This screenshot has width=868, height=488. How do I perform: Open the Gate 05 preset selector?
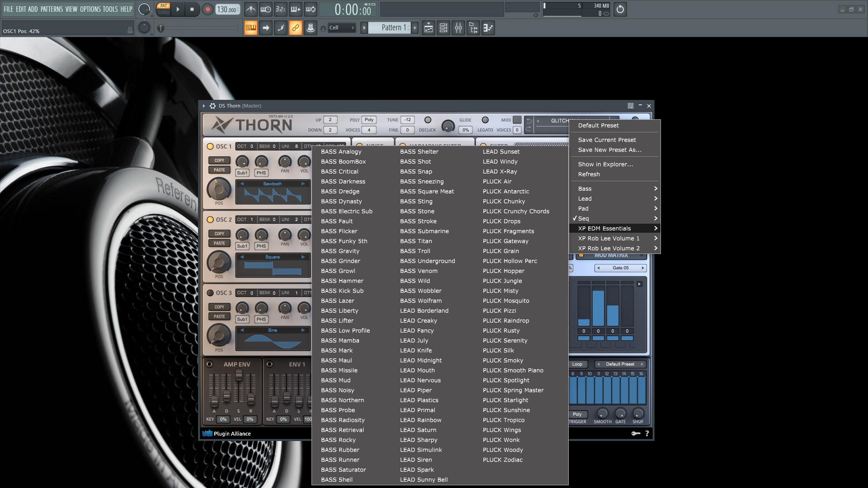point(620,268)
